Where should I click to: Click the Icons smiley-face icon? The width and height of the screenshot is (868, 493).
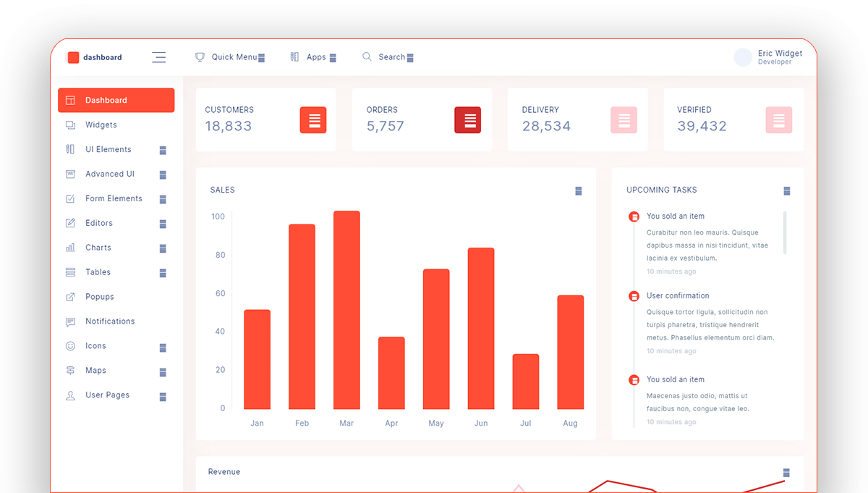pos(70,346)
